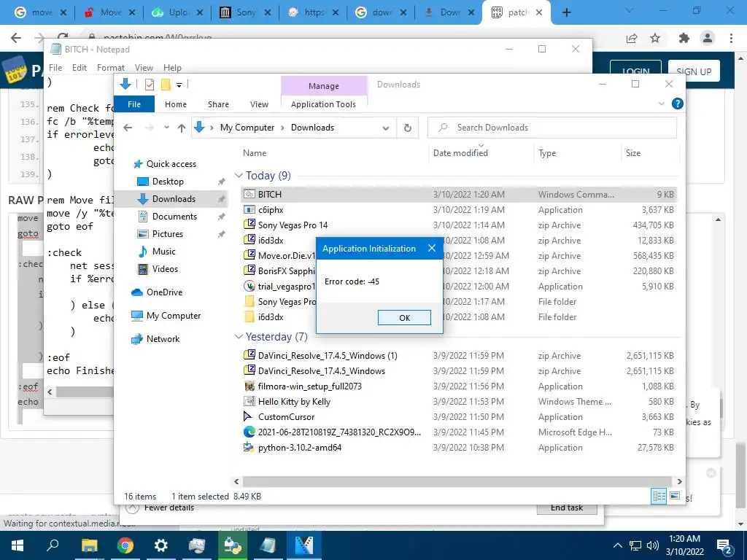The width and height of the screenshot is (747, 560).
Task: Switch to details view layout icon
Action: 659,496
